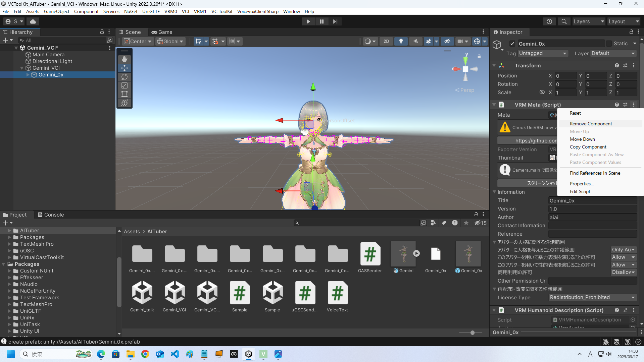Image resolution: width=644 pixels, height=362 pixels.
Task: Open Google Chrome from taskbar
Action: point(145,354)
